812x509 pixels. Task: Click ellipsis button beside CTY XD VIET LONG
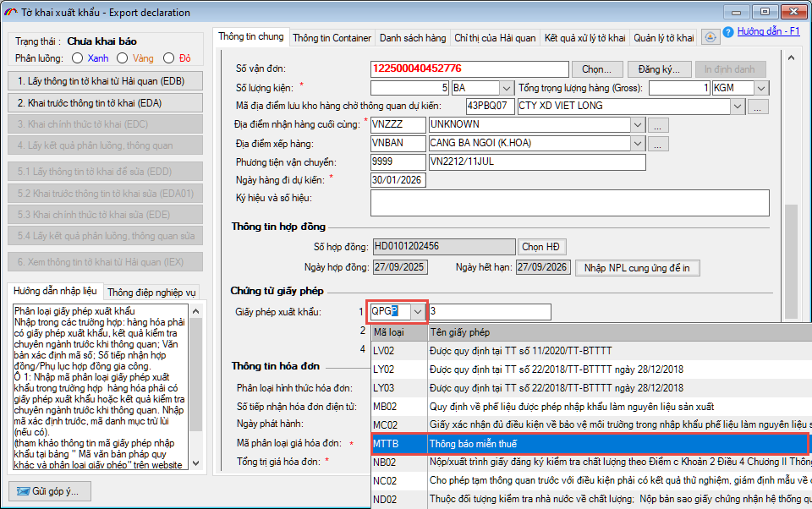pyautogui.click(x=758, y=107)
